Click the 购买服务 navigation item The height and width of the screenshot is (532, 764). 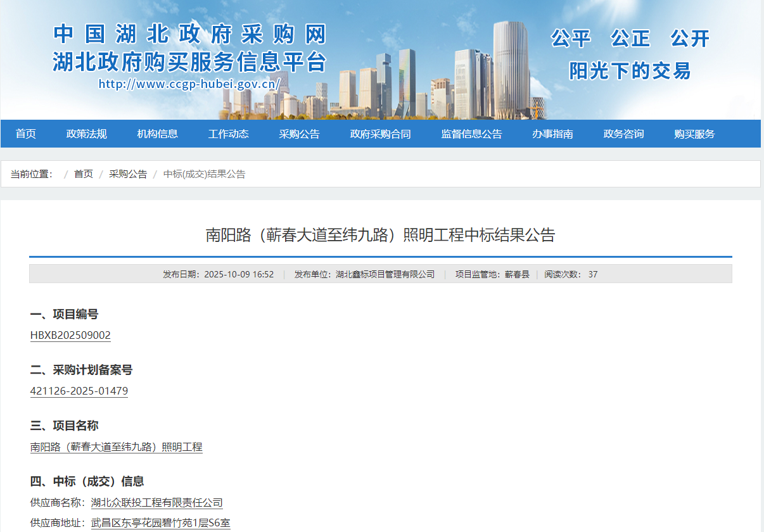pyautogui.click(x=695, y=134)
